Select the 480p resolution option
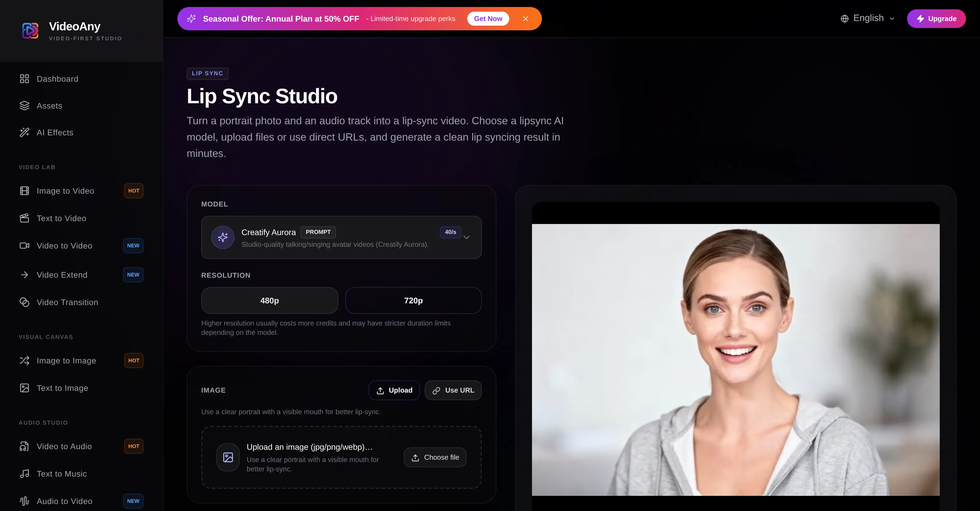This screenshot has height=511, width=980. 269,300
